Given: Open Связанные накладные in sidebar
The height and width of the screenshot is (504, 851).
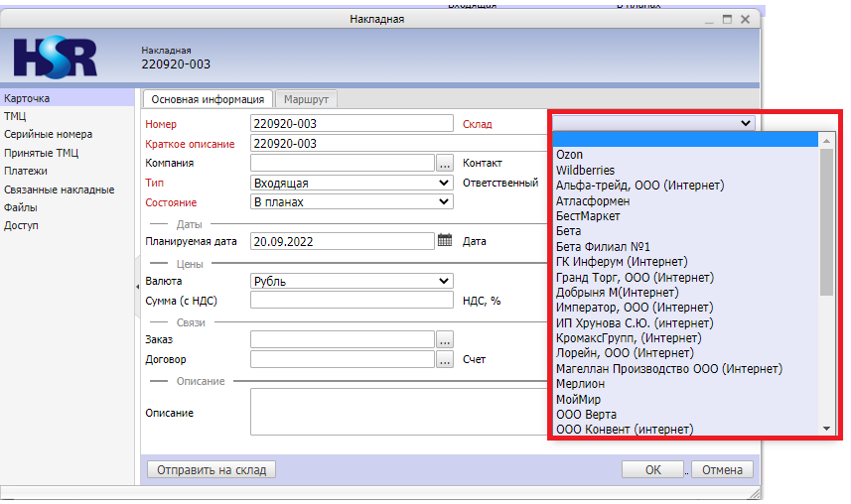Looking at the screenshot, I should [60, 189].
